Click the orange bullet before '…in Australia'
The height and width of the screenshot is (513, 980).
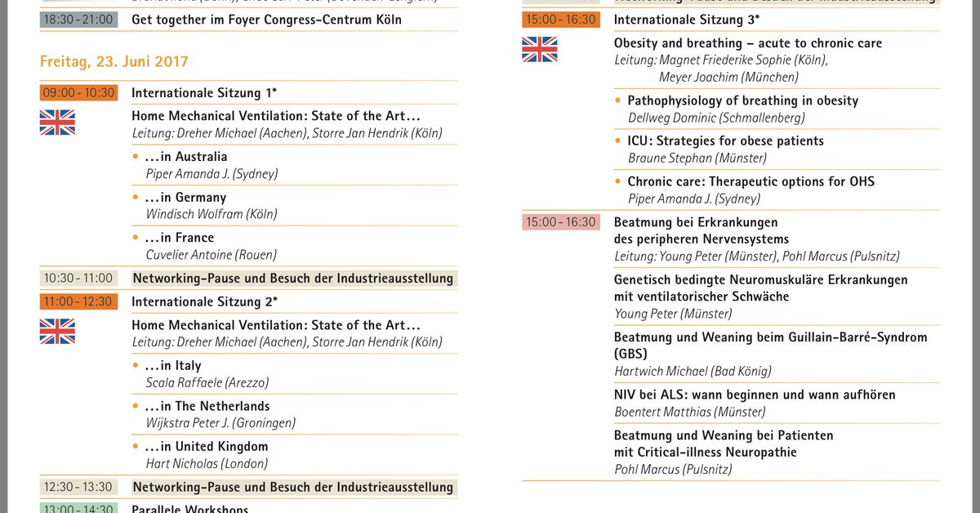[136, 157]
